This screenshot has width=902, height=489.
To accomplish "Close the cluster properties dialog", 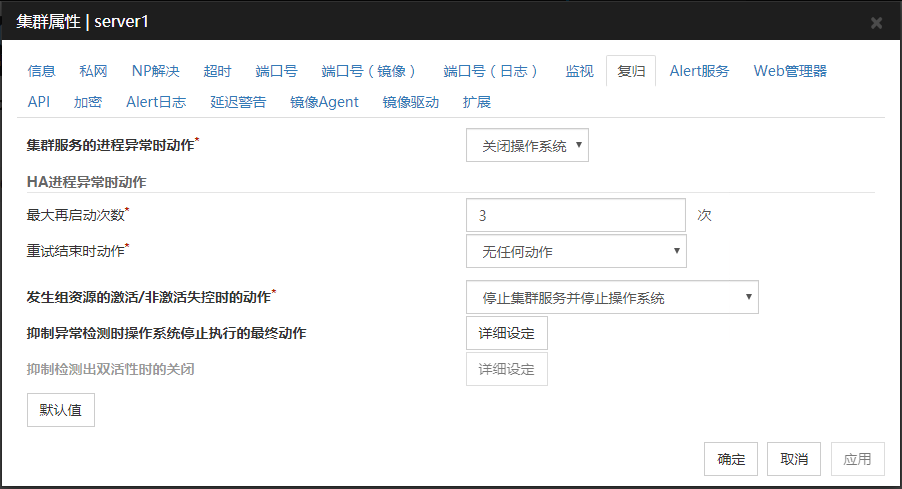I will [x=876, y=22].
